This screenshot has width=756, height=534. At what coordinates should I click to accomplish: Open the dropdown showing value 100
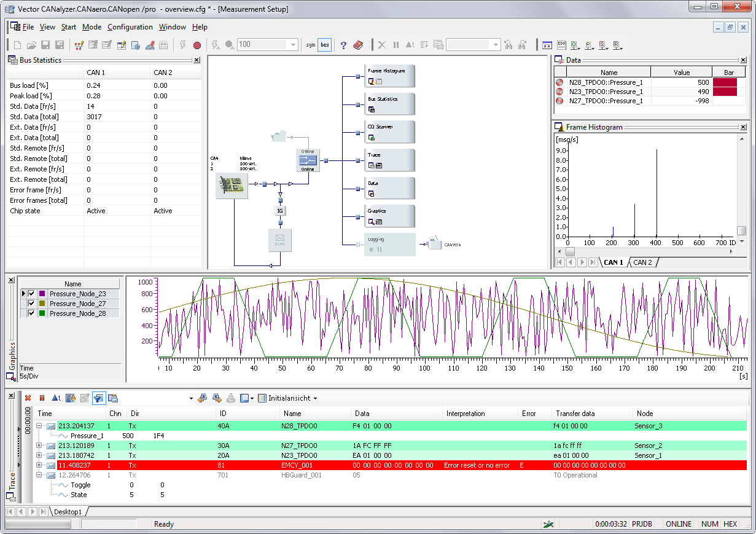click(293, 45)
